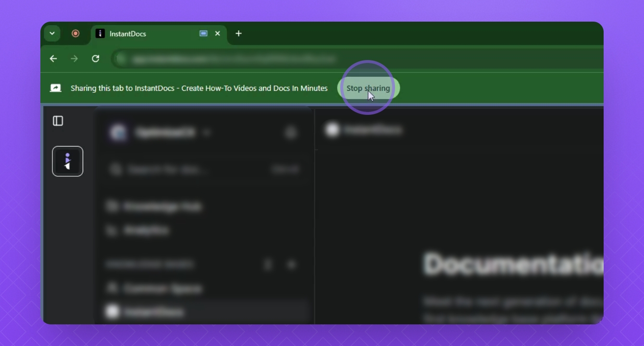Close the InstantDocs browser tab
This screenshot has height=346, width=644.
pyautogui.click(x=218, y=34)
